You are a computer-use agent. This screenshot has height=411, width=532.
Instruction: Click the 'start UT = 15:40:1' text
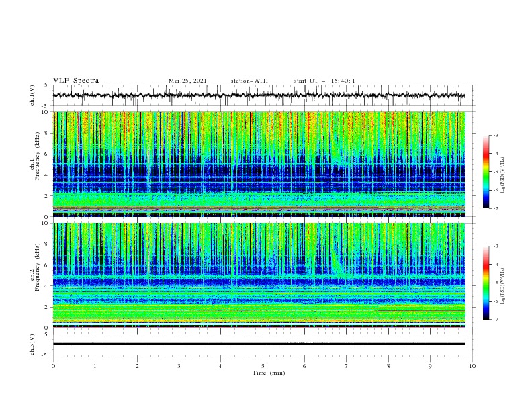[324, 81]
